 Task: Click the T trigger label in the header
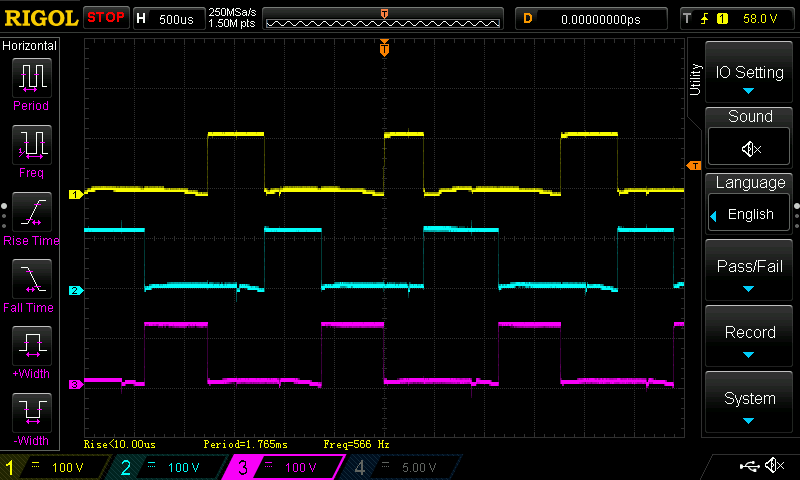(687, 19)
